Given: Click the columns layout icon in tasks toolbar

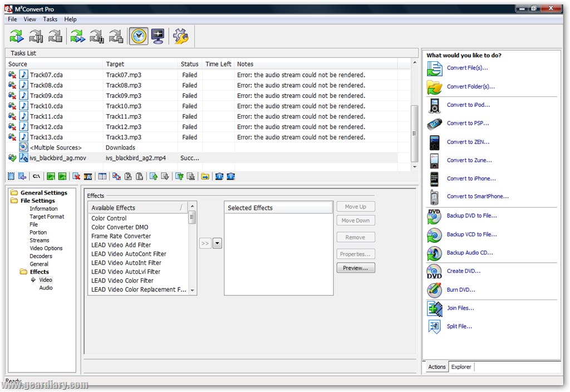Looking at the screenshot, I should tap(102, 177).
